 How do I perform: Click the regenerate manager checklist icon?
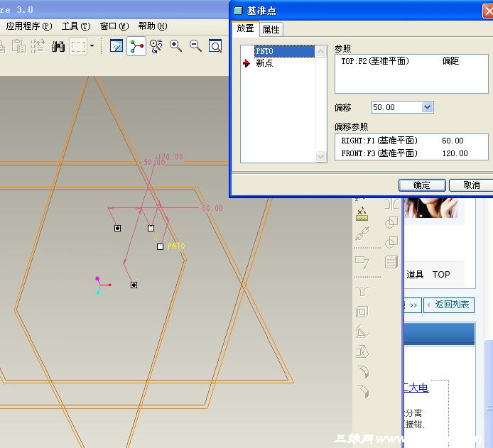38,46
